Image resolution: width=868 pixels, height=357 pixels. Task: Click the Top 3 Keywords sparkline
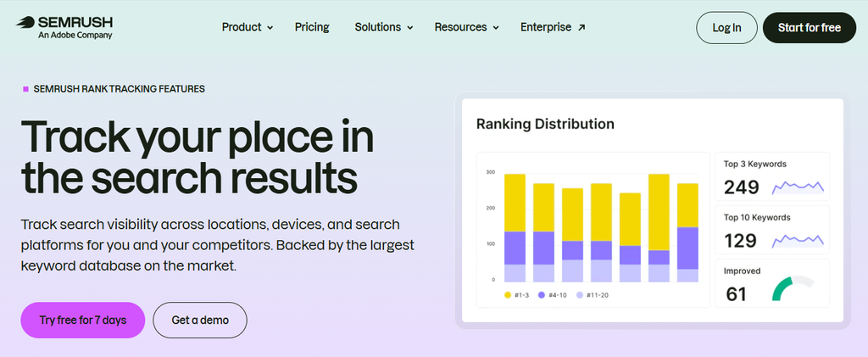(798, 187)
